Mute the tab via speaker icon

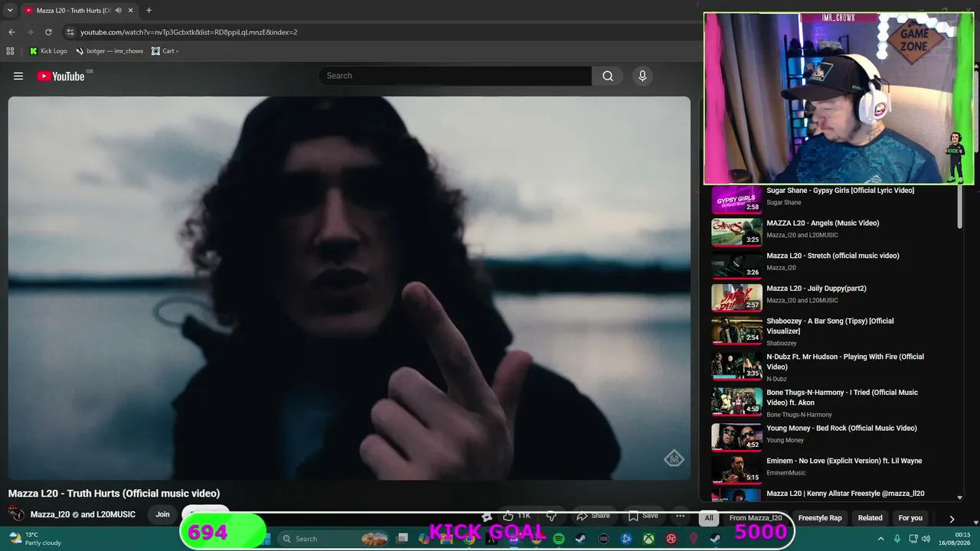118,11
